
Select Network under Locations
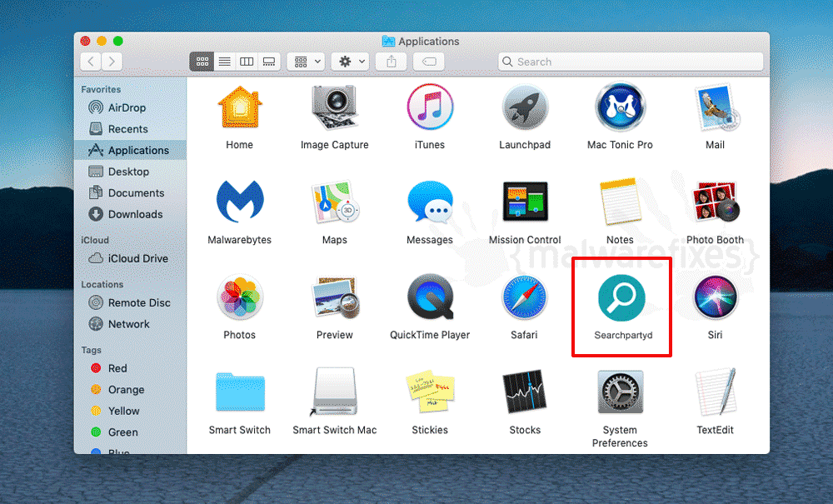point(130,324)
